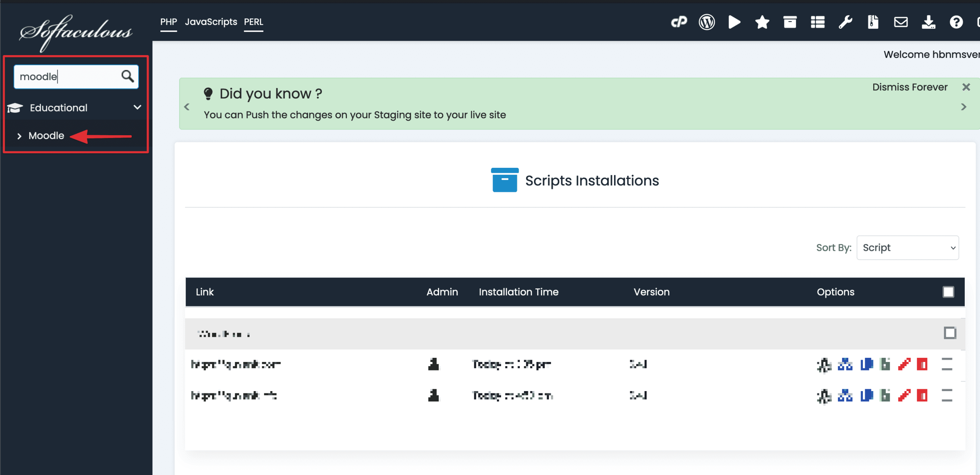Switch to the PERL tab

(253, 22)
